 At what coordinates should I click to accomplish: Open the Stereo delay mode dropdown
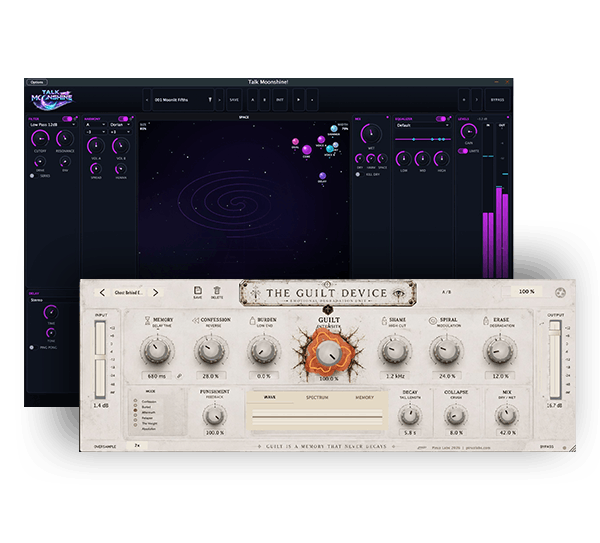[x=52, y=300]
